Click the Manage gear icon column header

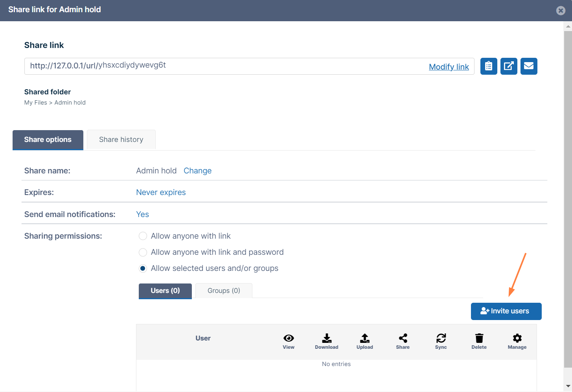point(517,341)
